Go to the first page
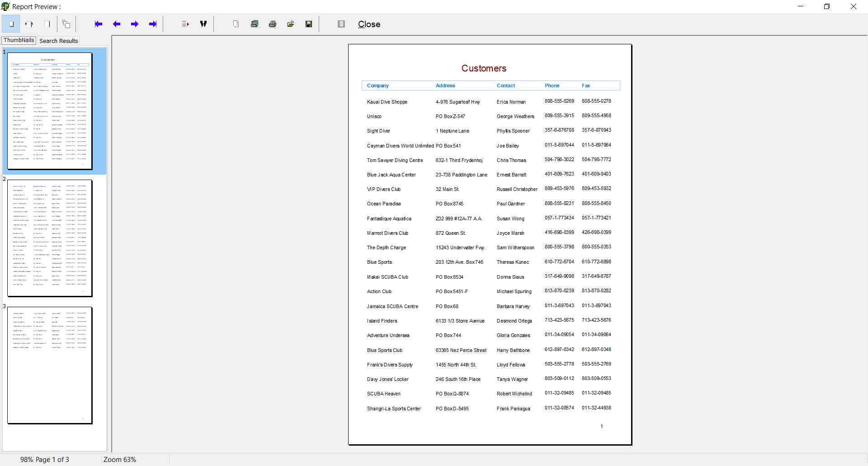Screen dimensions: 868x466 pyautogui.click(x=99, y=24)
